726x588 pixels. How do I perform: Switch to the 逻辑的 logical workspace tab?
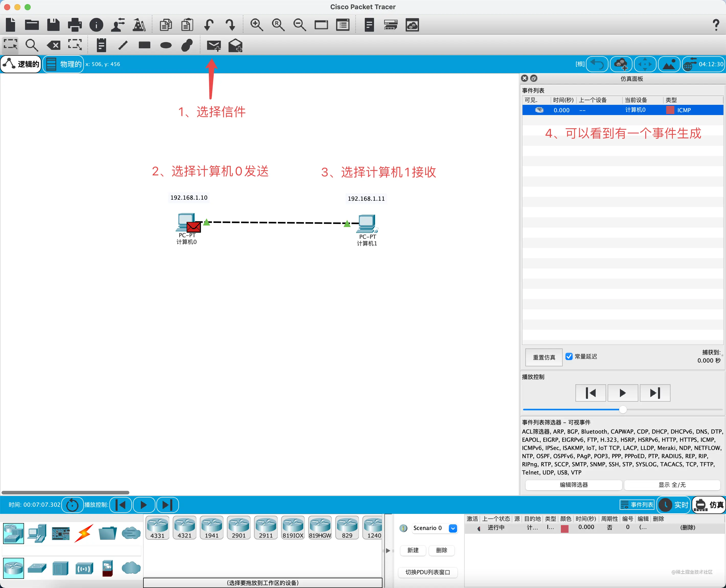coord(21,64)
